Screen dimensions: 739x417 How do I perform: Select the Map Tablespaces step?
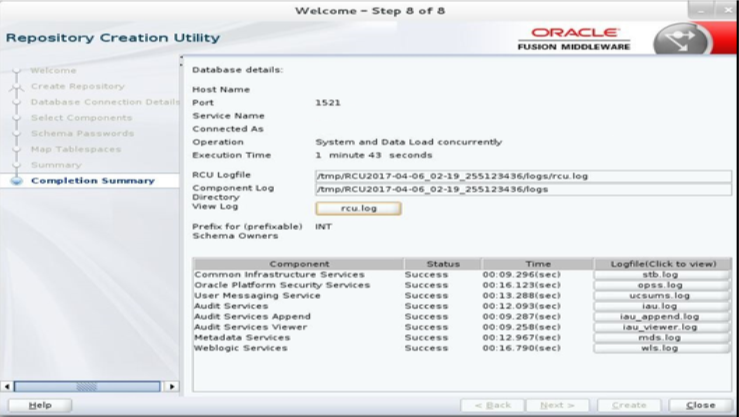tap(76, 149)
